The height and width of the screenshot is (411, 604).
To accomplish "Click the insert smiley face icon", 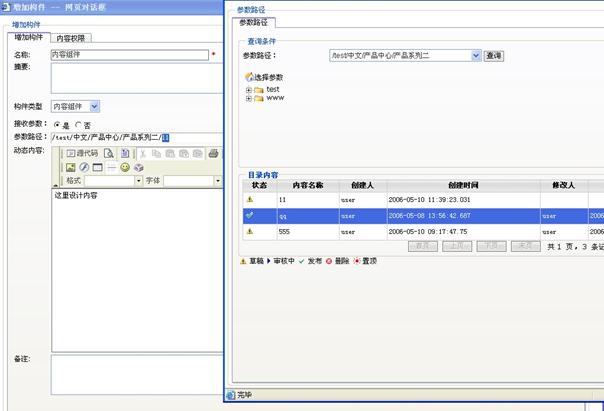I will (125, 167).
